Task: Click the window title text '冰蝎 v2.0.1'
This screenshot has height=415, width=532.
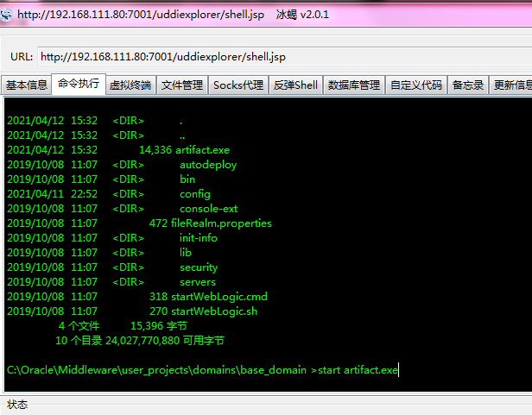Action: (302, 15)
